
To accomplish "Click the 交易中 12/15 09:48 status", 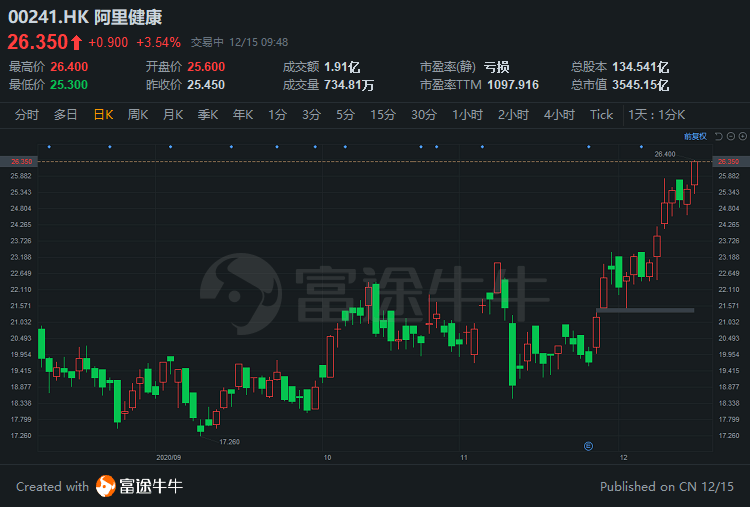I will coord(239,43).
